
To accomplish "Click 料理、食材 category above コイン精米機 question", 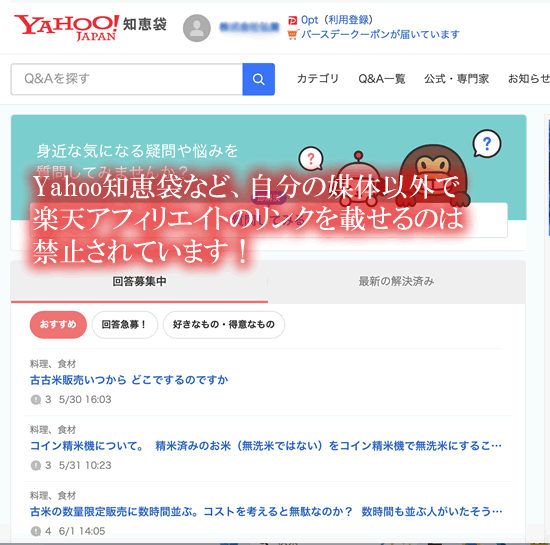I will [53, 430].
